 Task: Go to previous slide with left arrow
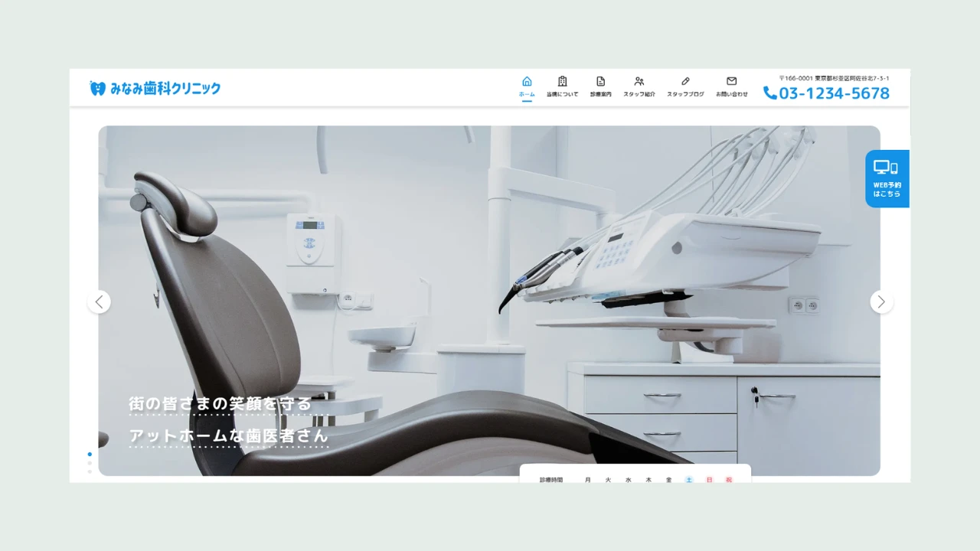coord(100,302)
